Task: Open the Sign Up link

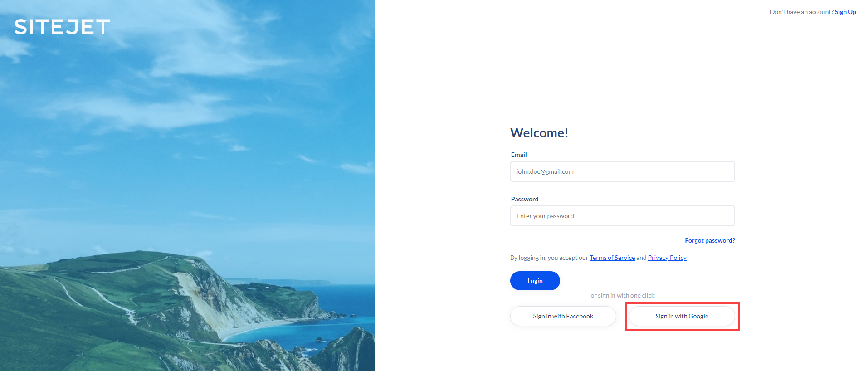Action: tap(845, 12)
